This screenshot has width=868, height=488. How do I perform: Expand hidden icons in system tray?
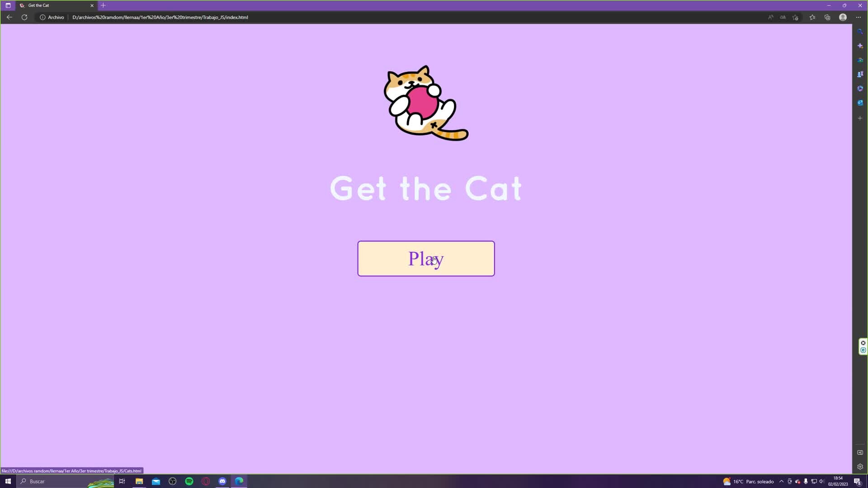click(x=782, y=482)
